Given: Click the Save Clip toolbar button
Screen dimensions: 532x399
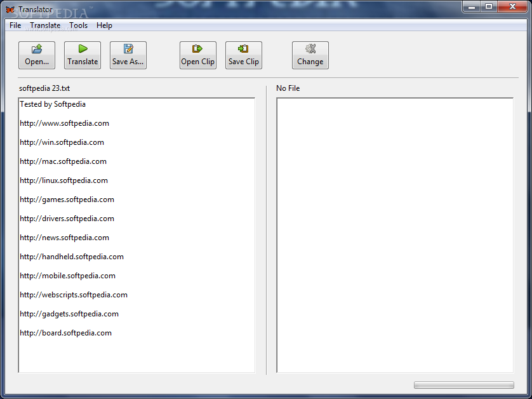Looking at the screenshot, I should coord(244,55).
